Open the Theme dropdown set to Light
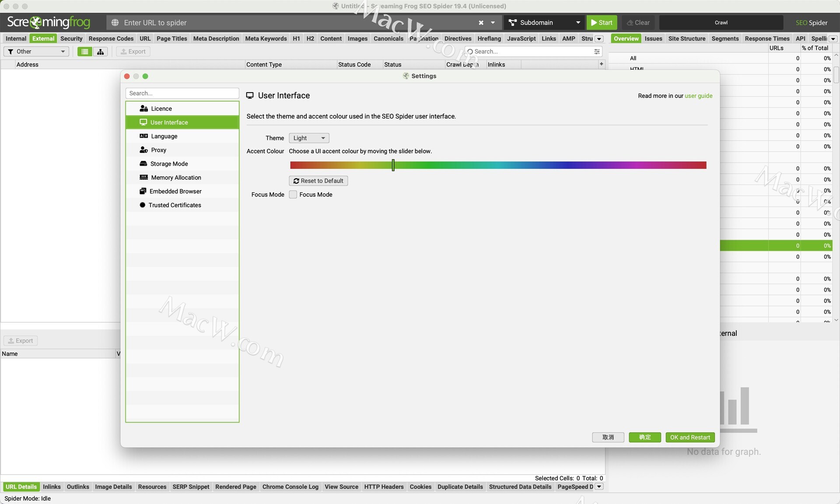Viewport: 840px width, 504px height. [309, 138]
